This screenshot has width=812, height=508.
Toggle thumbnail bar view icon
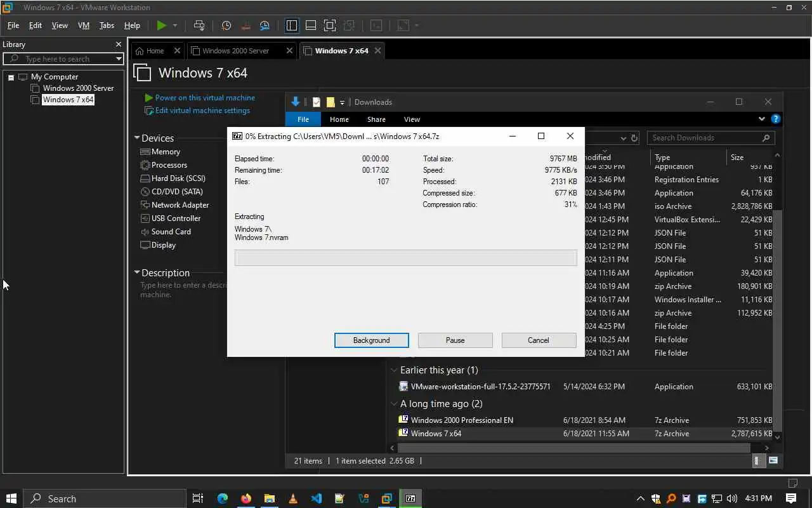(x=311, y=25)
